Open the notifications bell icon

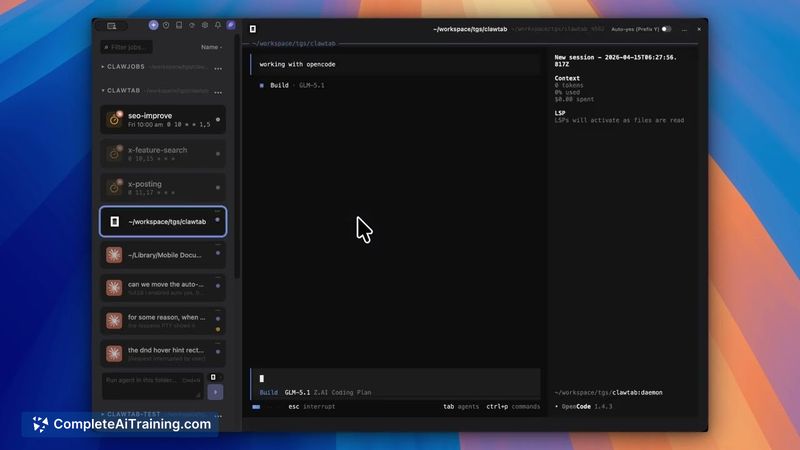(x=218, y=25)
